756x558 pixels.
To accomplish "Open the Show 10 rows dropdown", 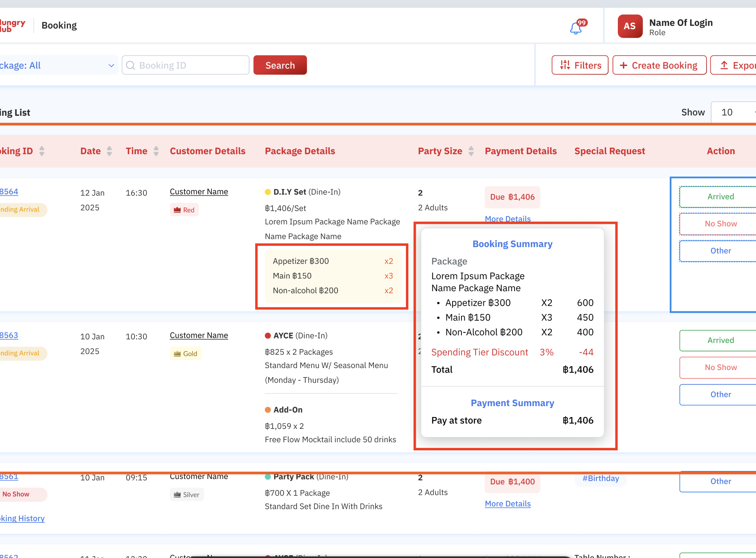I will [x=733, y=112].
